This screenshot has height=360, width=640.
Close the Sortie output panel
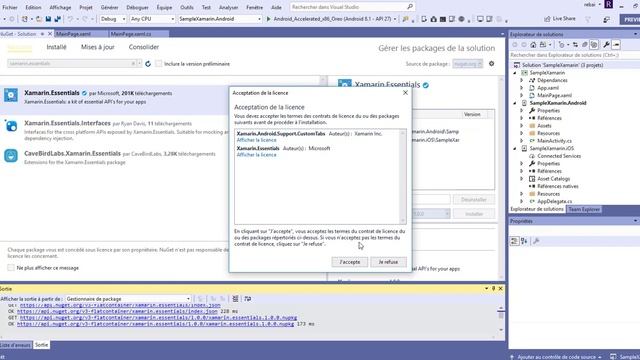[x=500, y=289]
